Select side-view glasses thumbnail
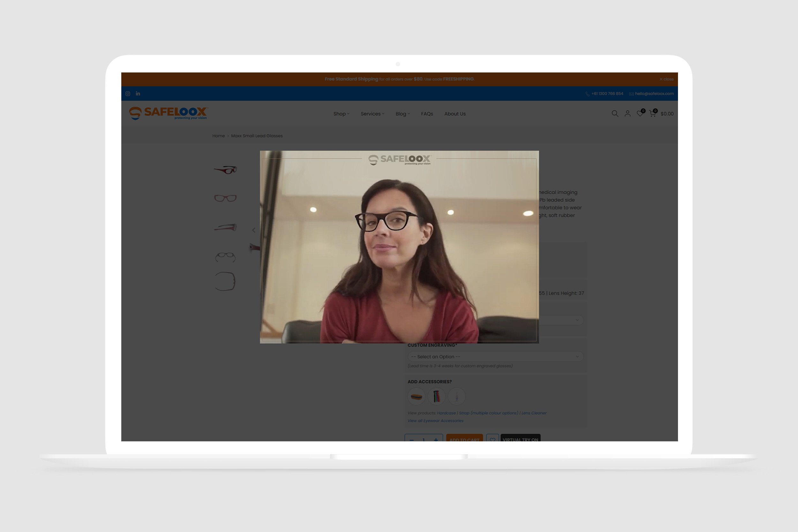The image size is (798, 532). pos(225,227)
